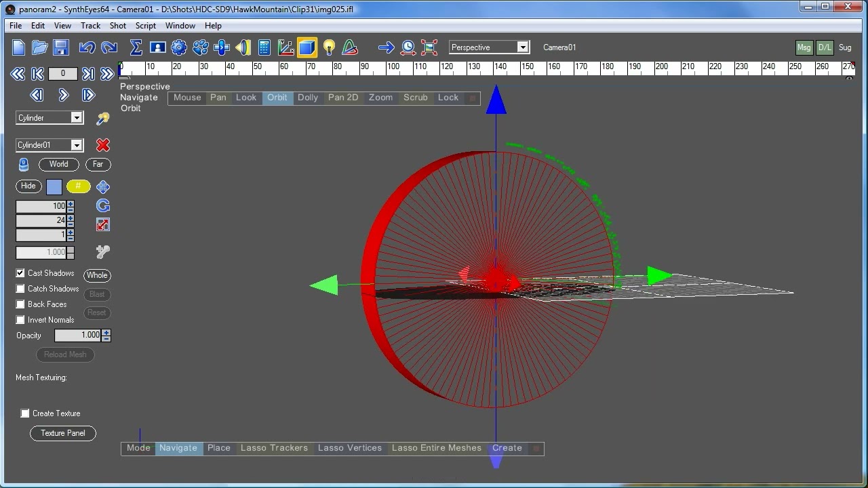Open the Edit menu
This screenshot has height=488, width=868.
38,26
